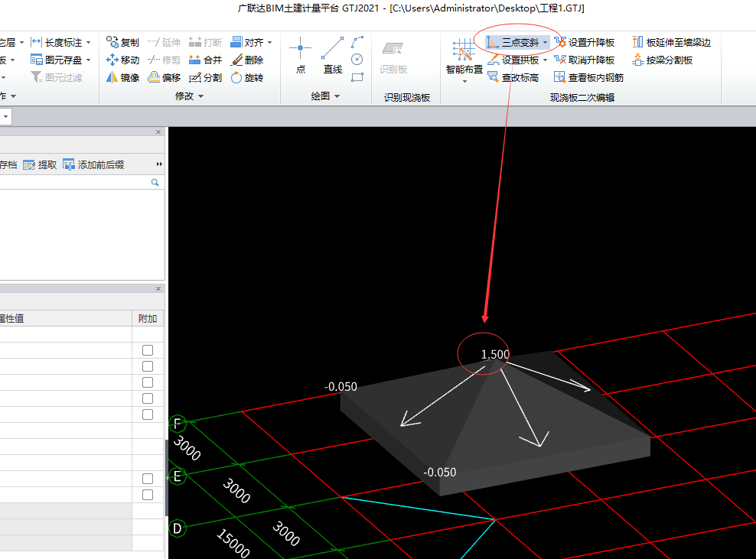Viewport: 756px width, 559px height.
Task: Click the 提取 extract button
Action: tap(40, 165)
